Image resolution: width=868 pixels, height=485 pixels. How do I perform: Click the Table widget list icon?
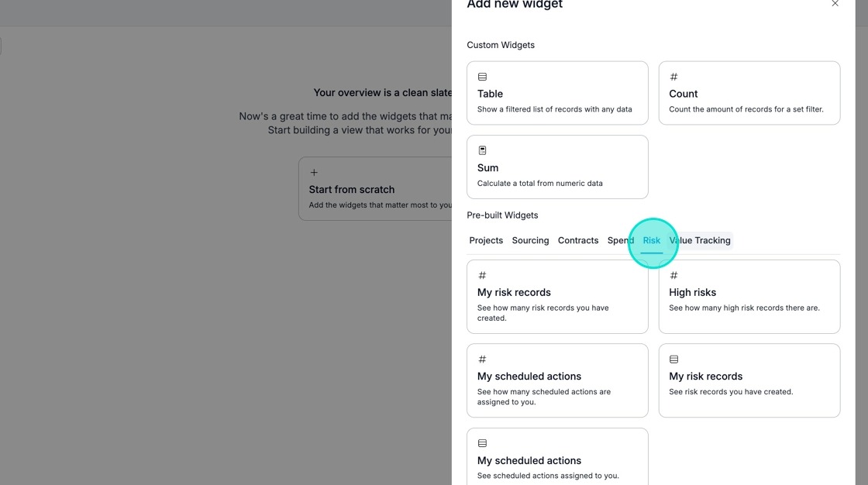click(x=482, y=77)
